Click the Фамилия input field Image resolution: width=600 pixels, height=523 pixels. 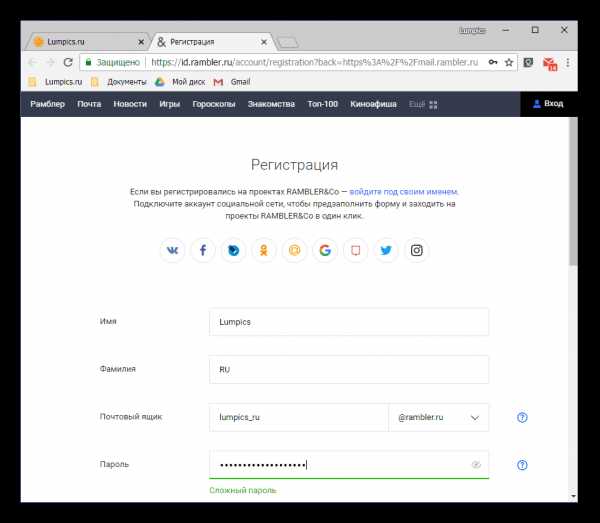click(x=349, y=370)
